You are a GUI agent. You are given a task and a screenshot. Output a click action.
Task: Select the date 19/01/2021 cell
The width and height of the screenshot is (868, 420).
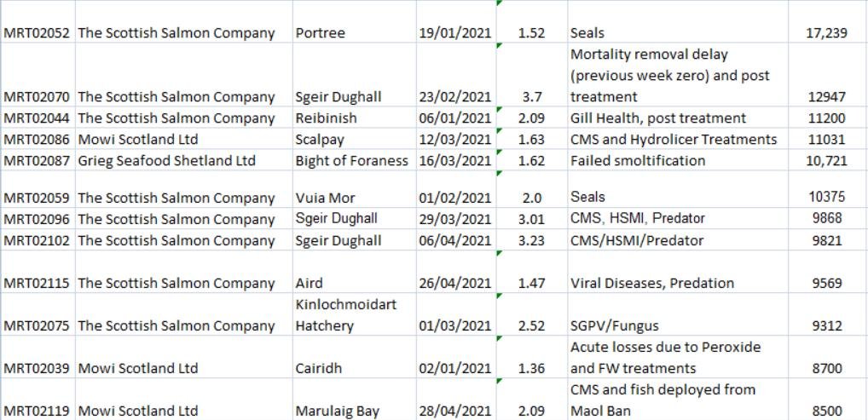coord(455,33)
